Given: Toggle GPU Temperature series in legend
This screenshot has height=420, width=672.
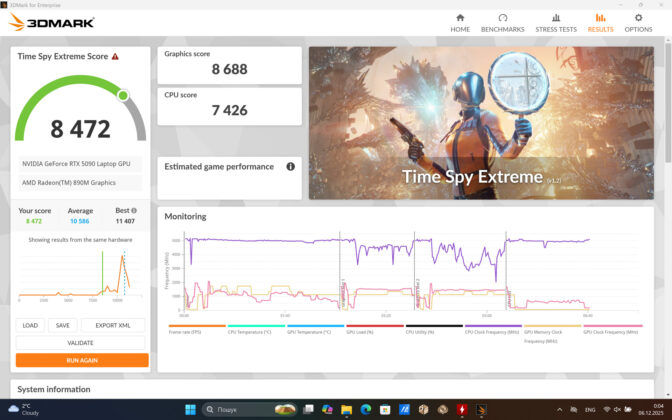Looking at the screenshot, I should click(x=309, y=332).
